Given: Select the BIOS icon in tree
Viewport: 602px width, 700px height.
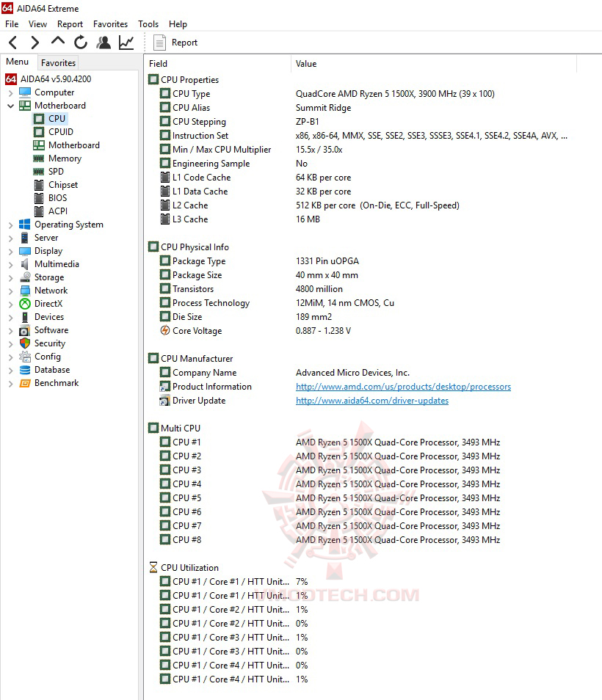Looking at the screenshot, I should point(40,198).
